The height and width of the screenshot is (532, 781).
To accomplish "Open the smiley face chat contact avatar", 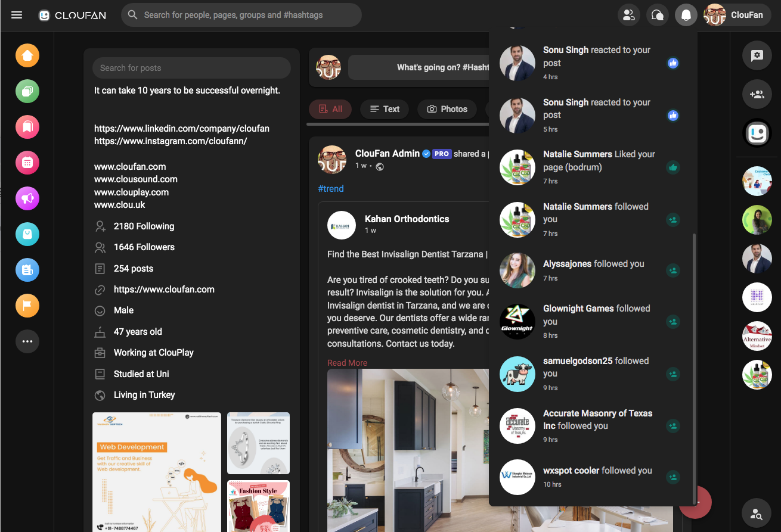I will pos(757,133).
